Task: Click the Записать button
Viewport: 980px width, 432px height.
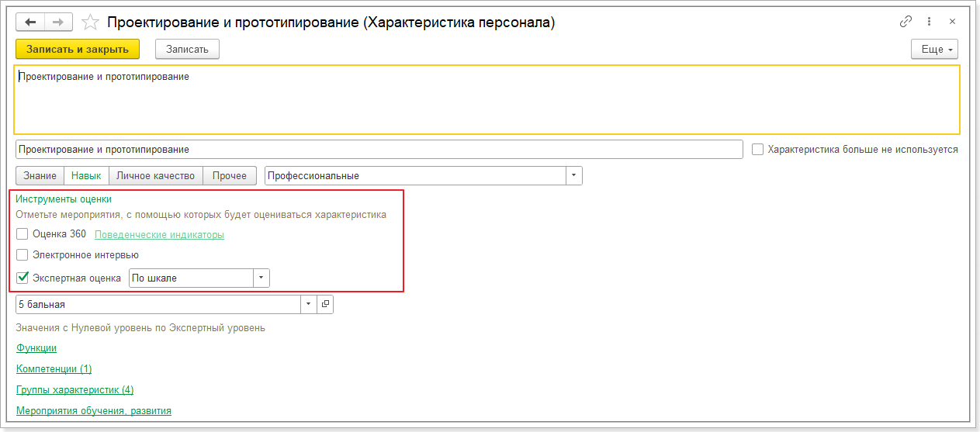Action: coord(187,49)
